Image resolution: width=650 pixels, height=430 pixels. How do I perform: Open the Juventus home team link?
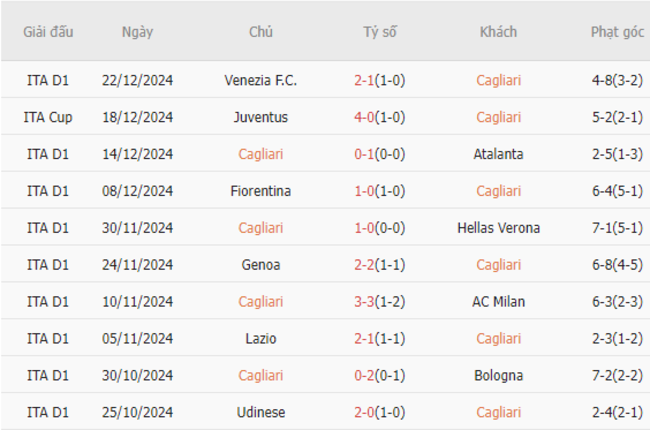coord(261,117)
